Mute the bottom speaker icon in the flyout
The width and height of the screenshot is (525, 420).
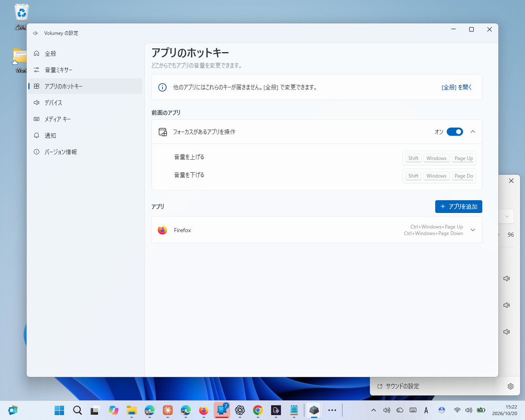tap(507, 332)
